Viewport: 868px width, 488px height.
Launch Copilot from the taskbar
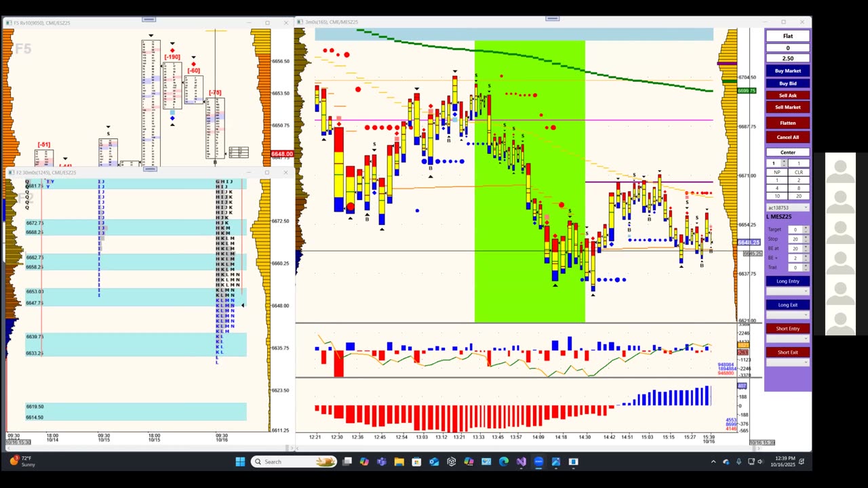coord(364,462)
